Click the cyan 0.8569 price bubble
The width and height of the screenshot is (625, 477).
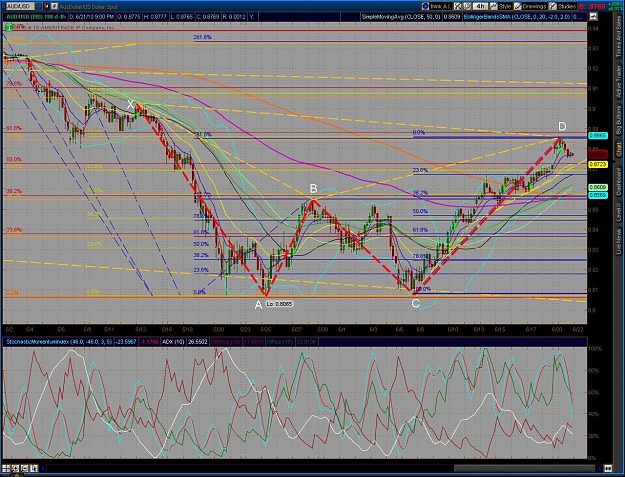[x=597, y=195]
